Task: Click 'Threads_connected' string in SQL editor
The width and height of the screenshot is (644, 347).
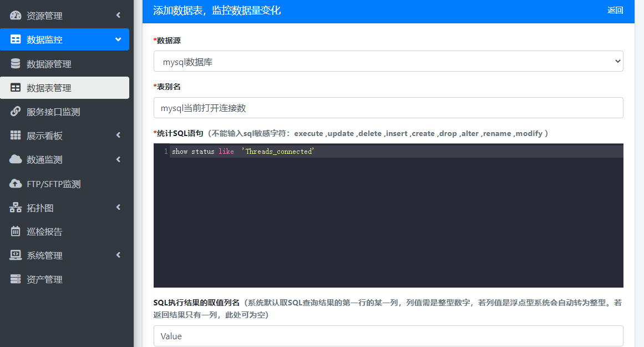Action: click(278, 152)
